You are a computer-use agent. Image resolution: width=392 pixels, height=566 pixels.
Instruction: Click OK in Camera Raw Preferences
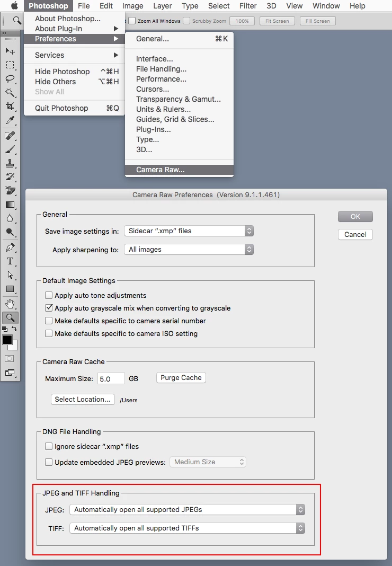click(355, 217)
